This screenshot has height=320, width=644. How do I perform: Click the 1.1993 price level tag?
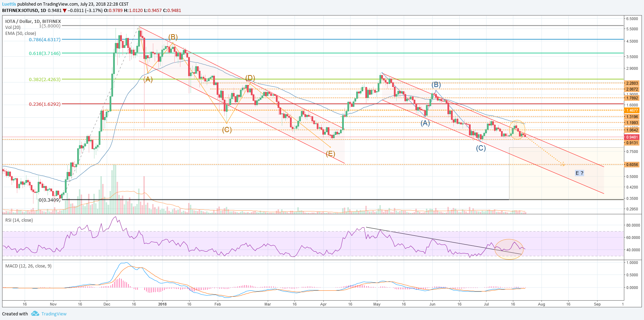[632, 123]
